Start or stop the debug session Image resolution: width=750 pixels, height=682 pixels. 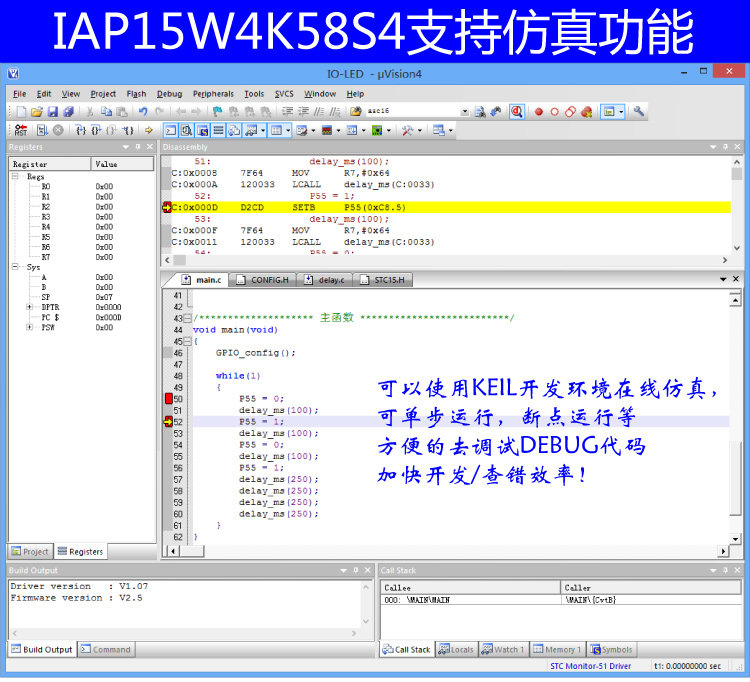517,112
